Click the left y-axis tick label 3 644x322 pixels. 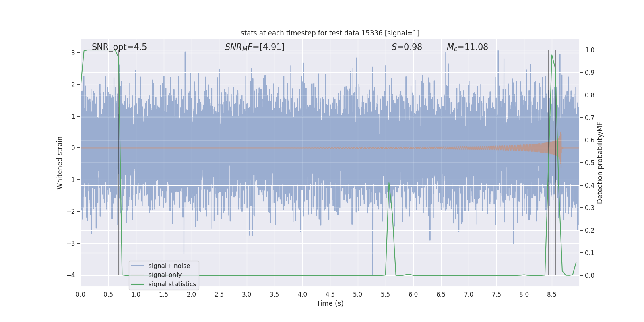73,53
